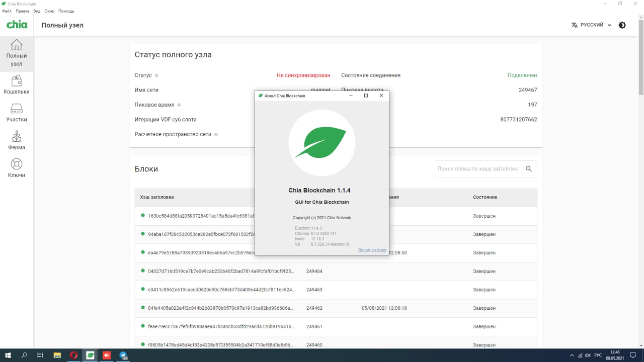Open the Windows Start menu
The height and width of the screenshot is (362, 644).
[8, 355]
